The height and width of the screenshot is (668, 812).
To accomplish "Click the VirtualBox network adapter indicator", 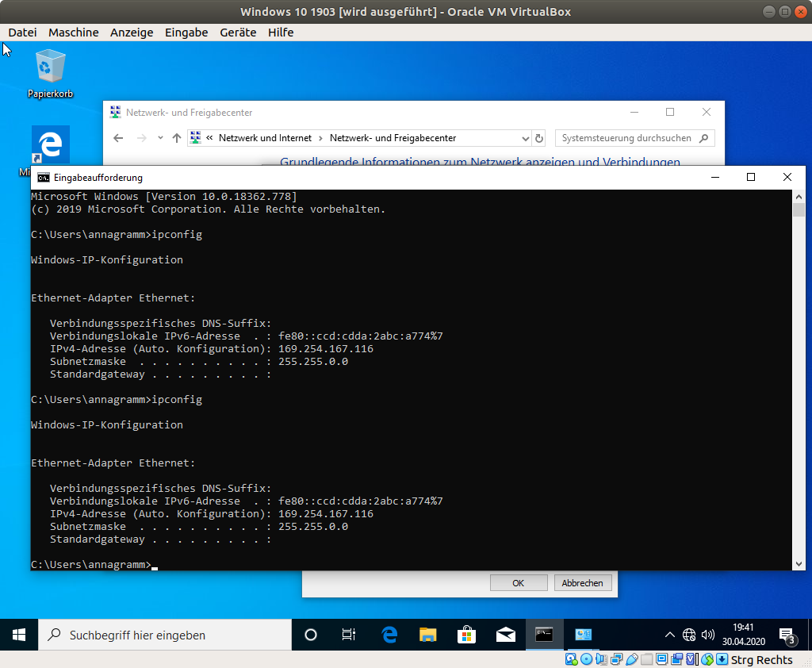I will pyautogui.click(x=616, y=659).
